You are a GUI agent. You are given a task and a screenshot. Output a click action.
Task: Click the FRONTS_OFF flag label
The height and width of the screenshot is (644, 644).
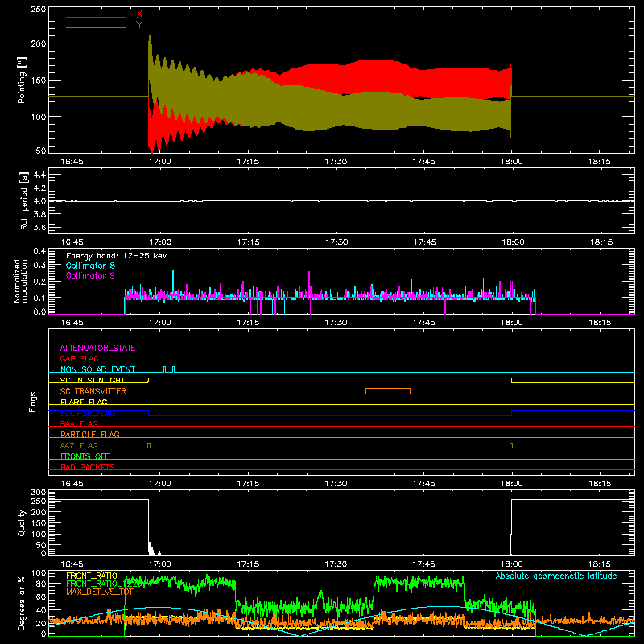pos(85,456)
